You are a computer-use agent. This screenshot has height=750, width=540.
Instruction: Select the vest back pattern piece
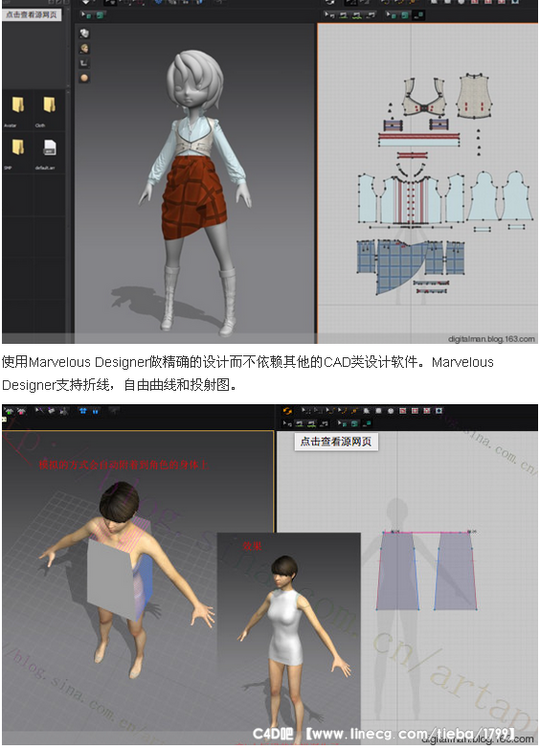click(x=474, y=96)
